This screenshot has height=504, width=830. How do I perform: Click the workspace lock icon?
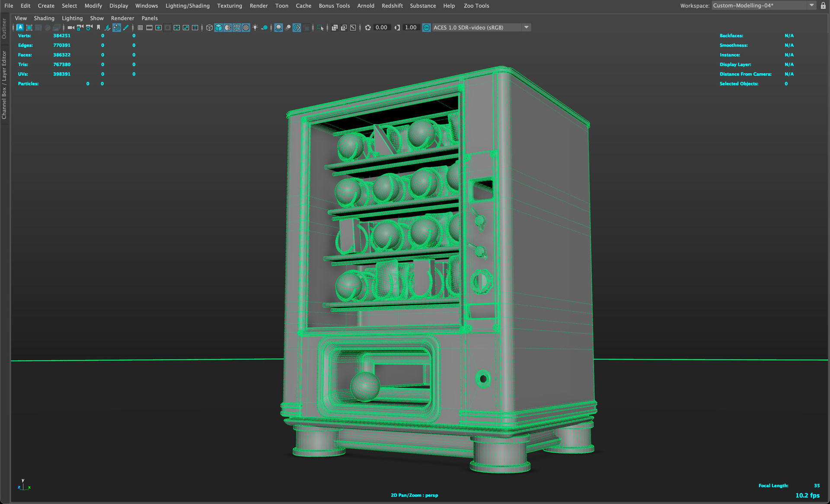point(824,6)
